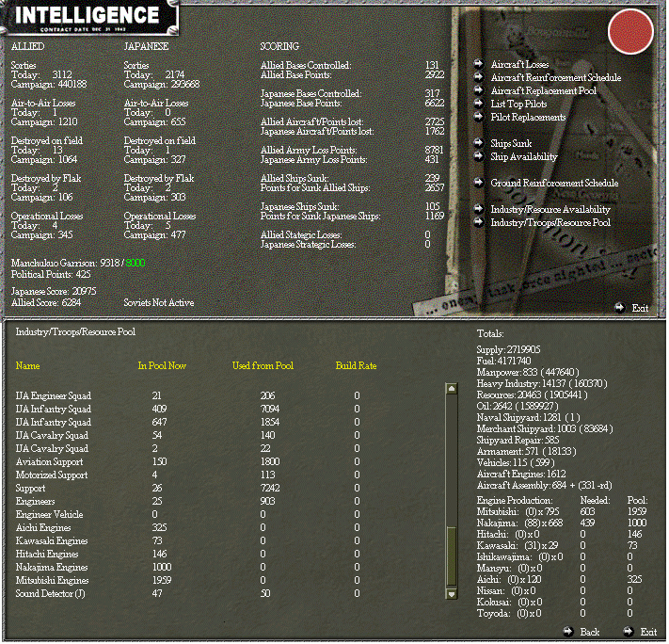Click the Build Rate column header
The height and width of the screenshot is (644, 669).
click(356, 365)
